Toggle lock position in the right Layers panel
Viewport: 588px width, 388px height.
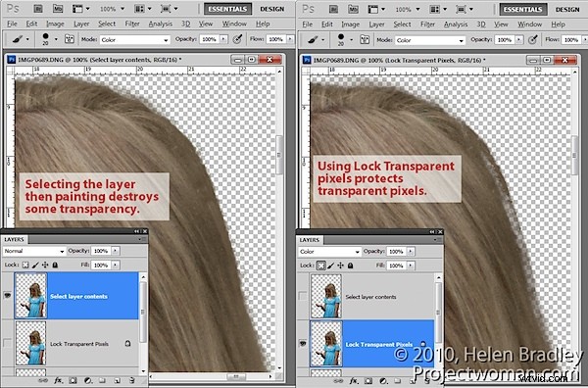tap(340, 266)
